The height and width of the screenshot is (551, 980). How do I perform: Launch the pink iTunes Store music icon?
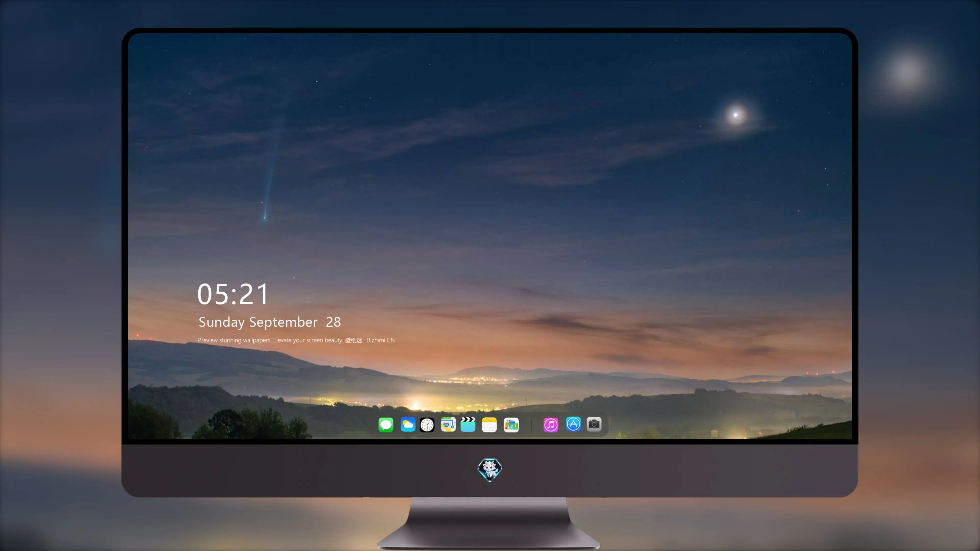tap(551, 425)
